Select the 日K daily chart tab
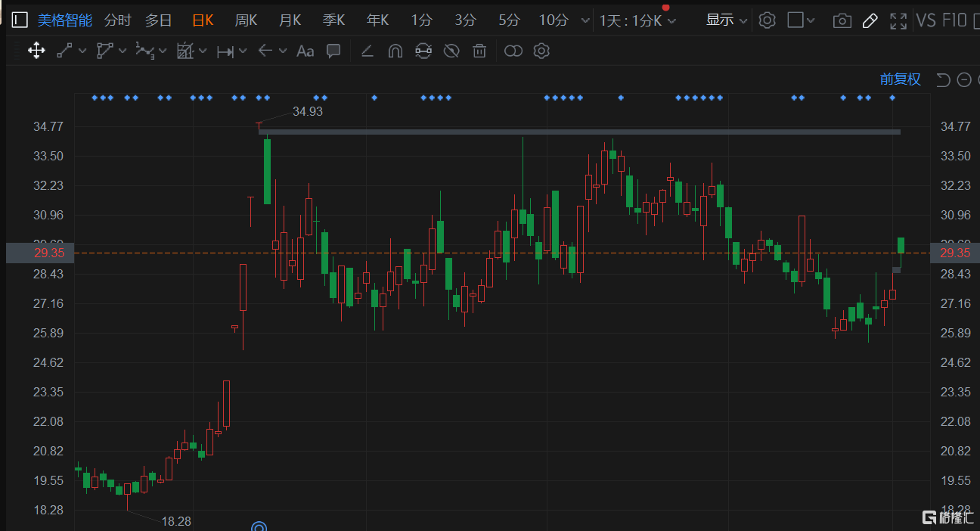Viewport: 980px width, 531px height. [x=203, y=20]
